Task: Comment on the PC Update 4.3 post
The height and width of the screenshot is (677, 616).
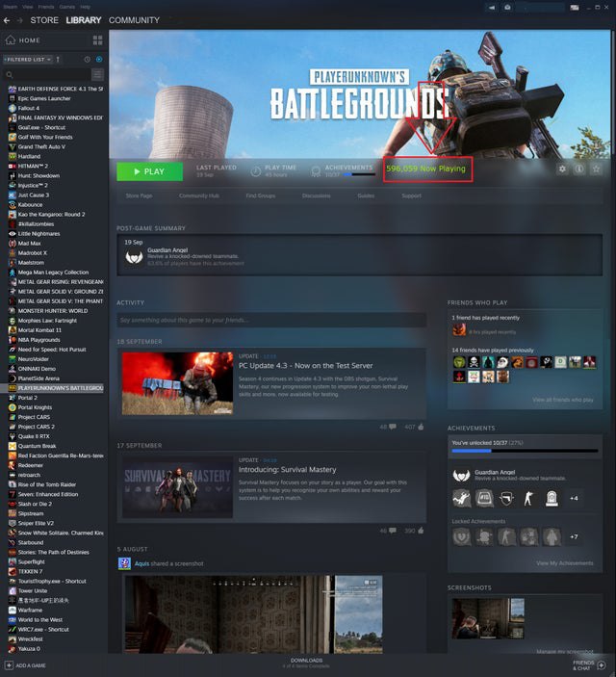Action: [393, 427]
